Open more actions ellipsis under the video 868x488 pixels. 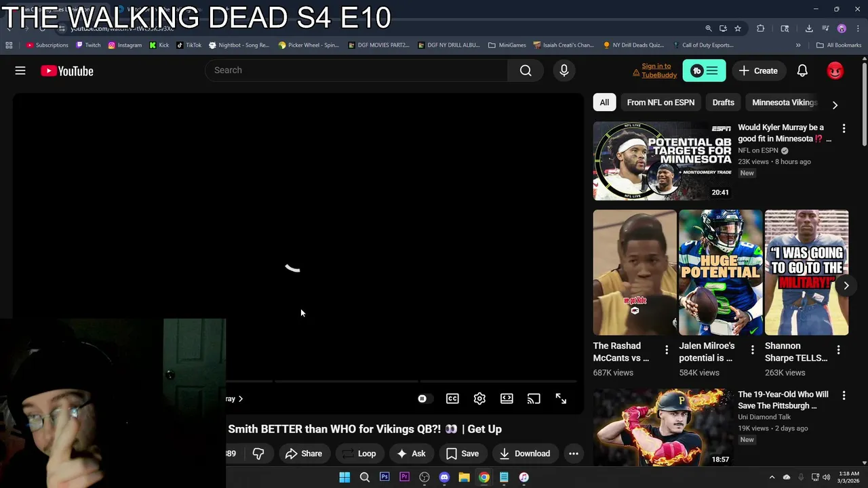tap(574, 453)
